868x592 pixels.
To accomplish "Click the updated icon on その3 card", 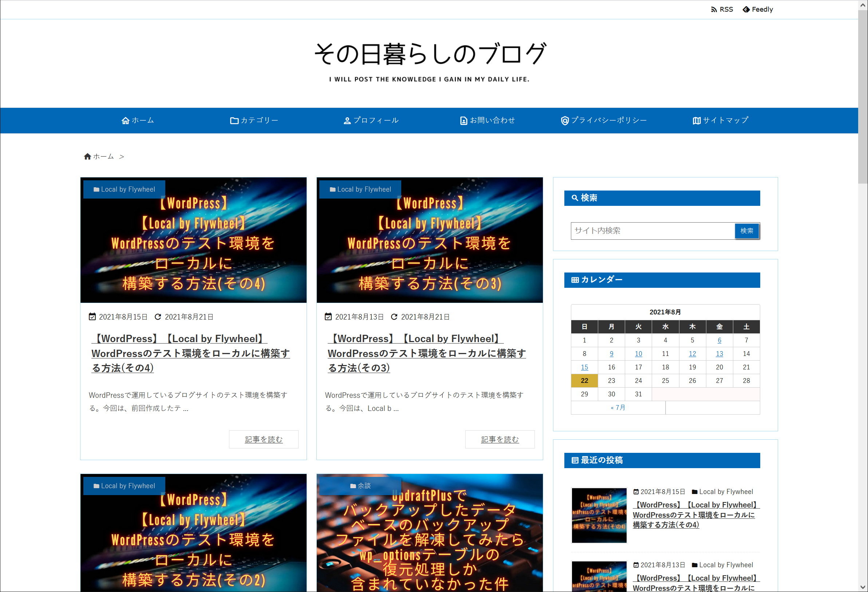I will [394, 317].
